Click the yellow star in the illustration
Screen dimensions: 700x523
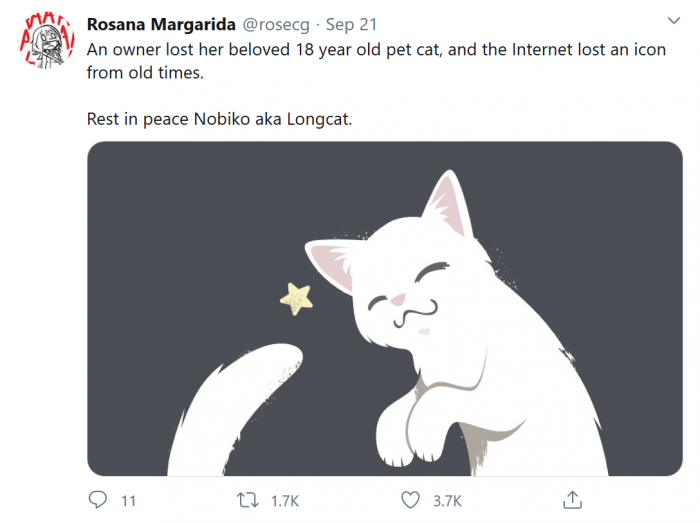[297, 297]
